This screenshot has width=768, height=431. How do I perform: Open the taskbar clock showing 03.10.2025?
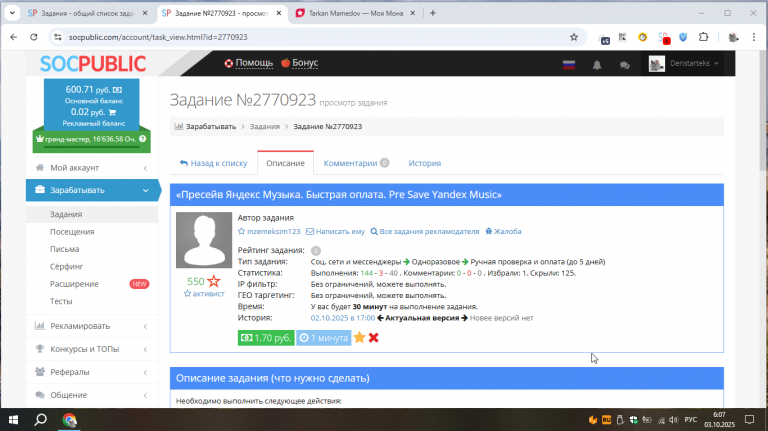pos(719,420)
